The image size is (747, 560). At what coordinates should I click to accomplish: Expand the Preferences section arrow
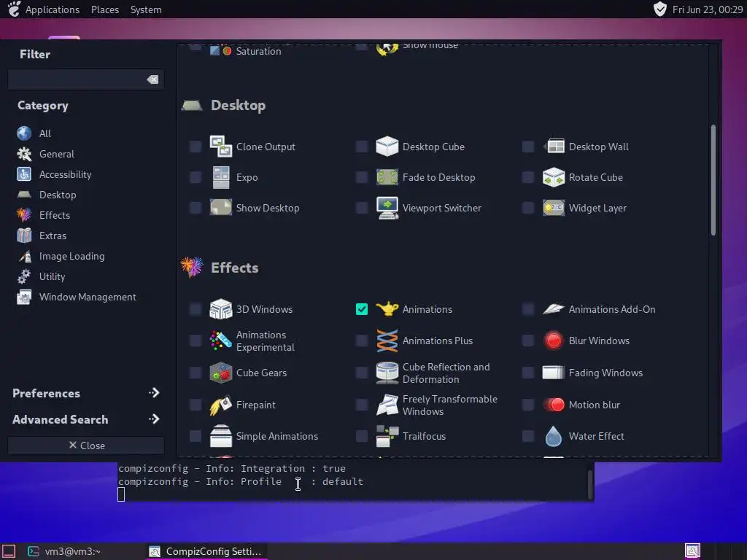(x=153, y=393)
